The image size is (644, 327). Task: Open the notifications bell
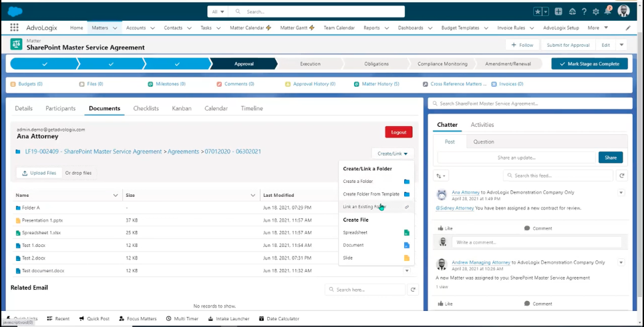607,11
